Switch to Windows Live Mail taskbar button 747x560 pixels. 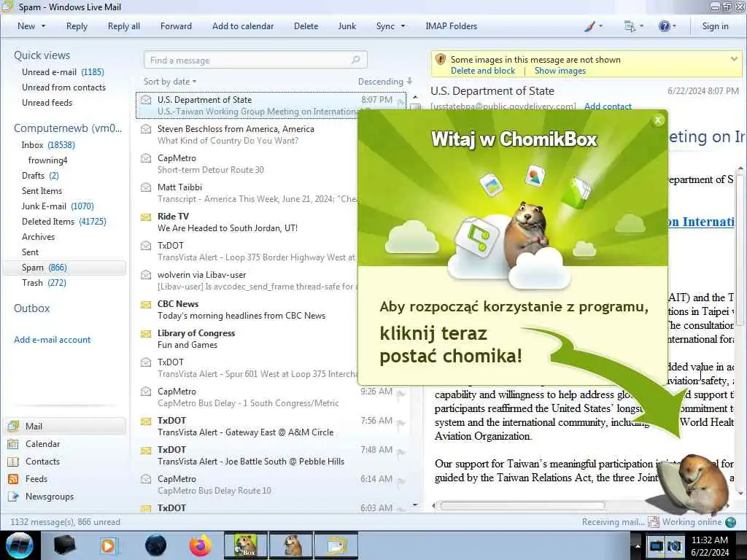click(336, 545)
